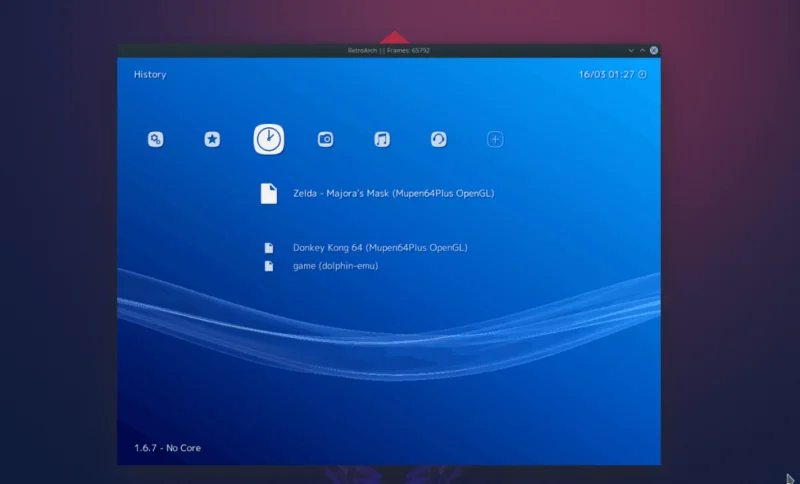Click the 16/03 01:27 date and time

point(607,74)
